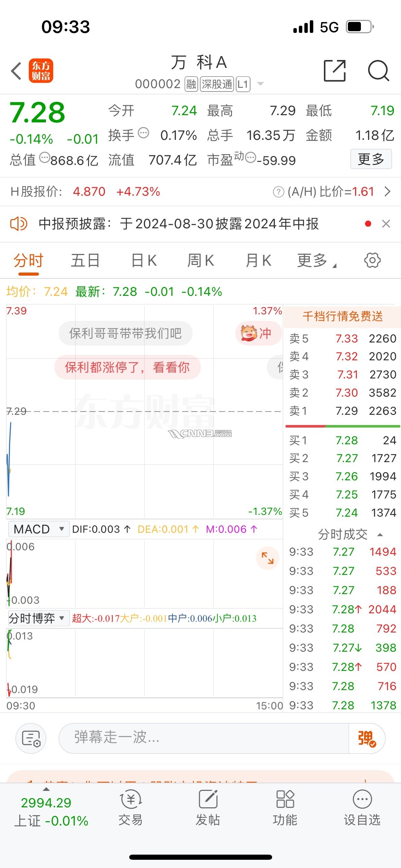Tap the 卖2 order row at 7.30
The height and width of the screenshot is (868, 401).
(x=342, y=393)
